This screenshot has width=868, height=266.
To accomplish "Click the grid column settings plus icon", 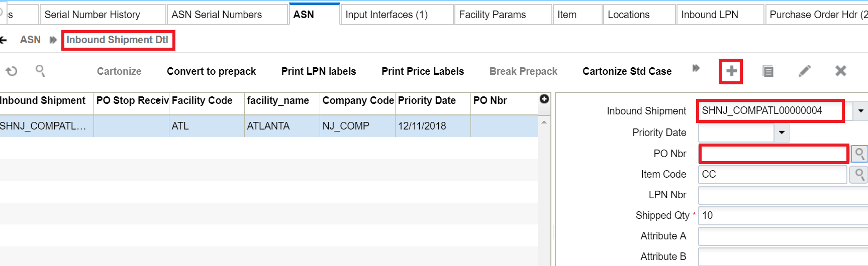I will 544,99.
